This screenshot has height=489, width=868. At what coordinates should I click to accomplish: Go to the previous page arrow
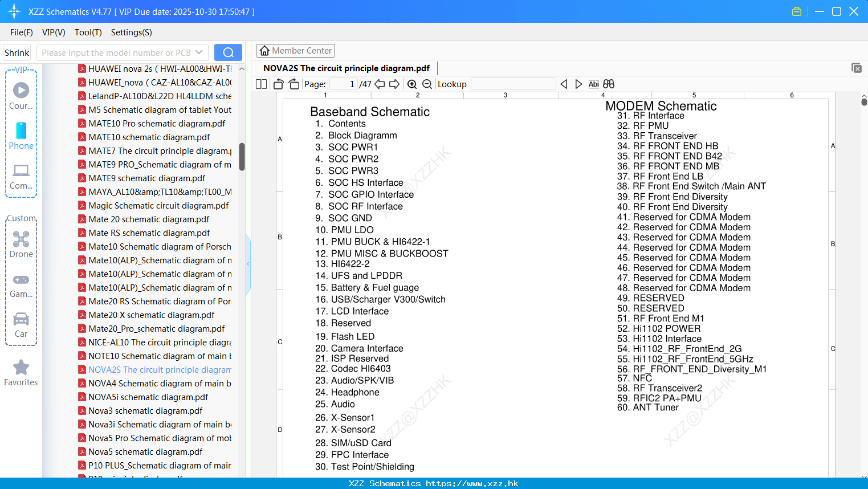[x=380, y=84]
